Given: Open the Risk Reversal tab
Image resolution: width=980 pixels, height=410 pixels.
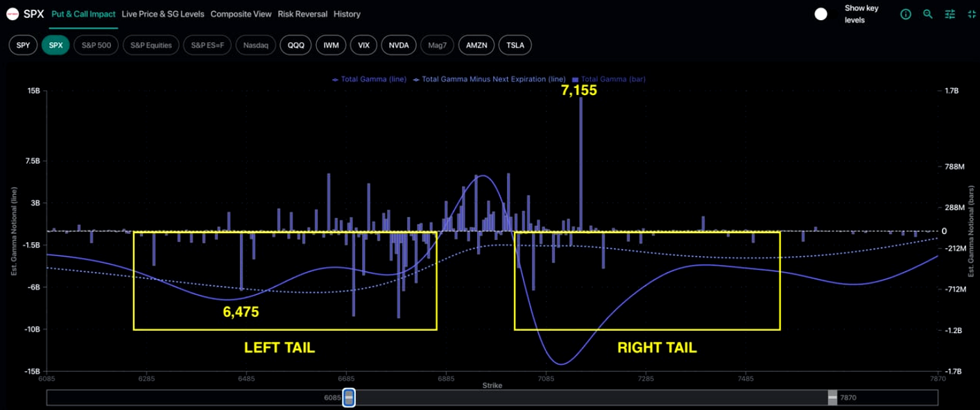Looking at the screenshot, I should [302, 14].
